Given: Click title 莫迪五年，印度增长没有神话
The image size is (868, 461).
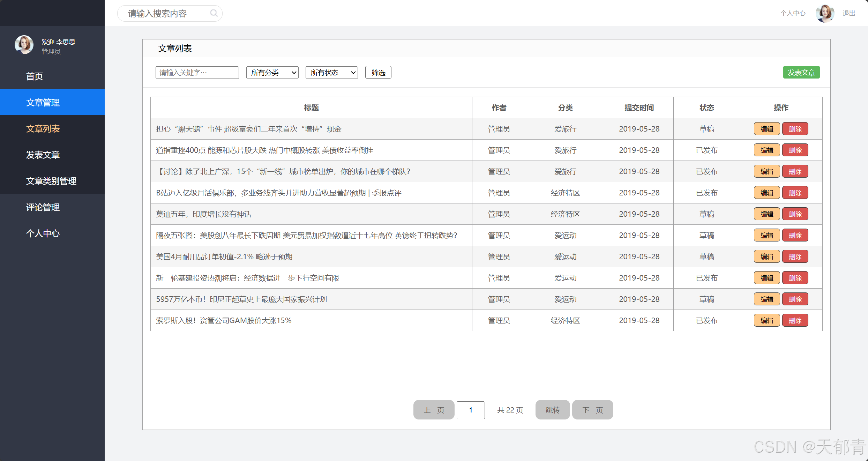Looking at the screenshot, I should [203, 214].
